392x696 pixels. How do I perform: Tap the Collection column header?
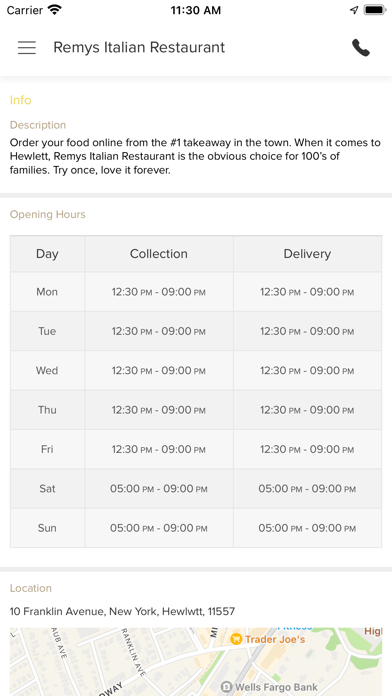click(159, 254)
